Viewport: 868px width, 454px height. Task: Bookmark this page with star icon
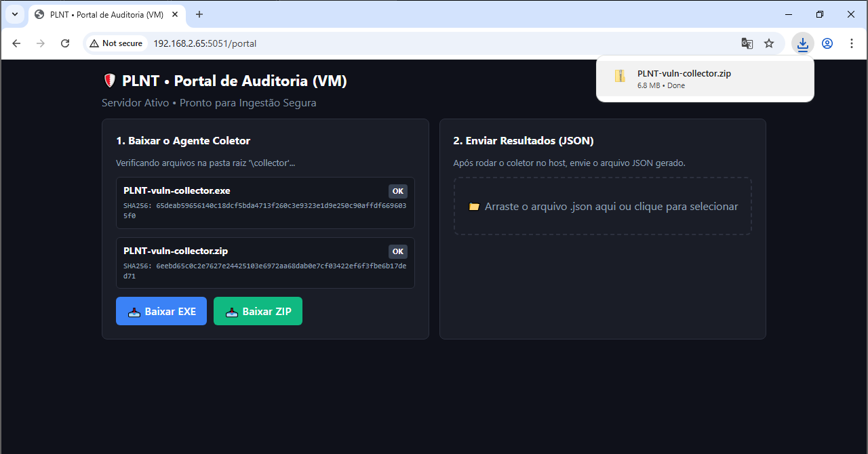769,43
